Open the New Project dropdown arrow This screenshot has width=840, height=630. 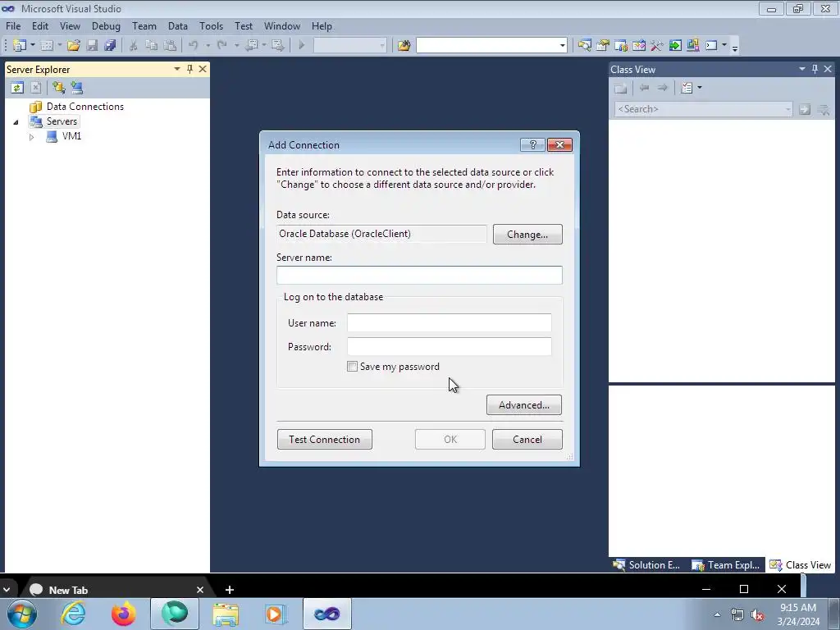coord(33,46)
